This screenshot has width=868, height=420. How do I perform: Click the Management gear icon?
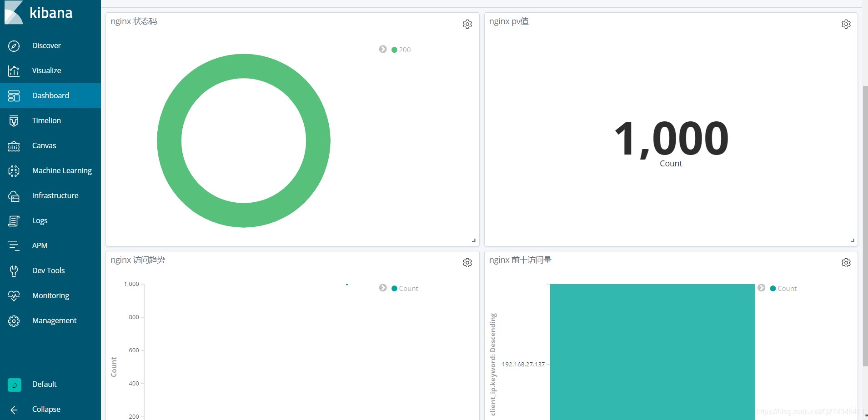point(14,321)
